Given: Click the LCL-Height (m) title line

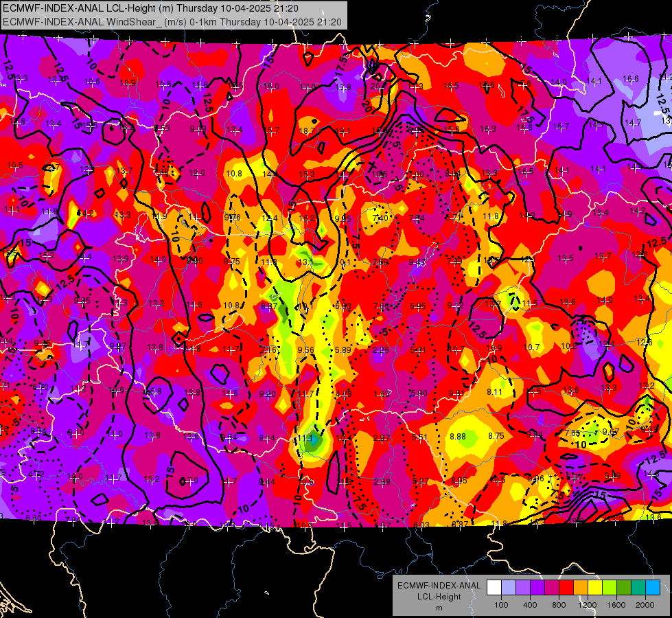Looking at the screenshot, I should [x=150, y=8].
